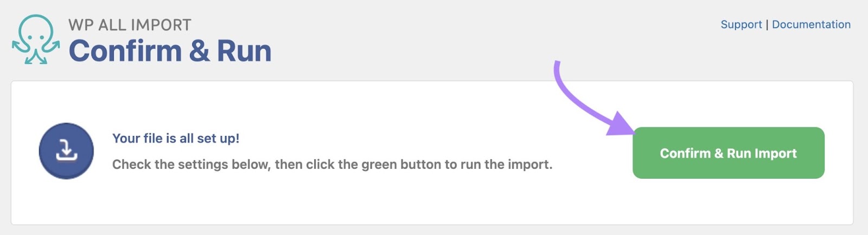Click the word 'Run' in page title
The height and width of the screenshot is (235, 868).
pos(244,51)
